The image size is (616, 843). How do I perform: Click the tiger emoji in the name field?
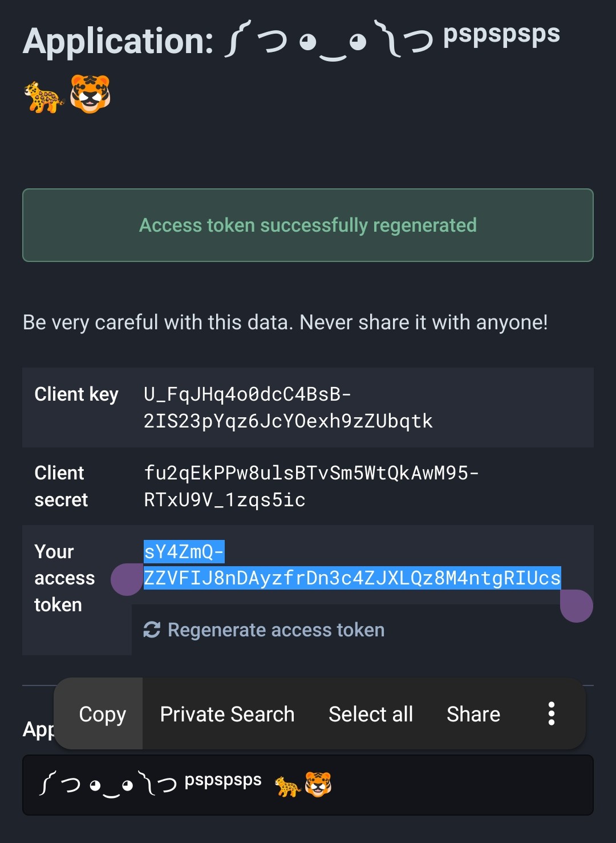[318, 784]
